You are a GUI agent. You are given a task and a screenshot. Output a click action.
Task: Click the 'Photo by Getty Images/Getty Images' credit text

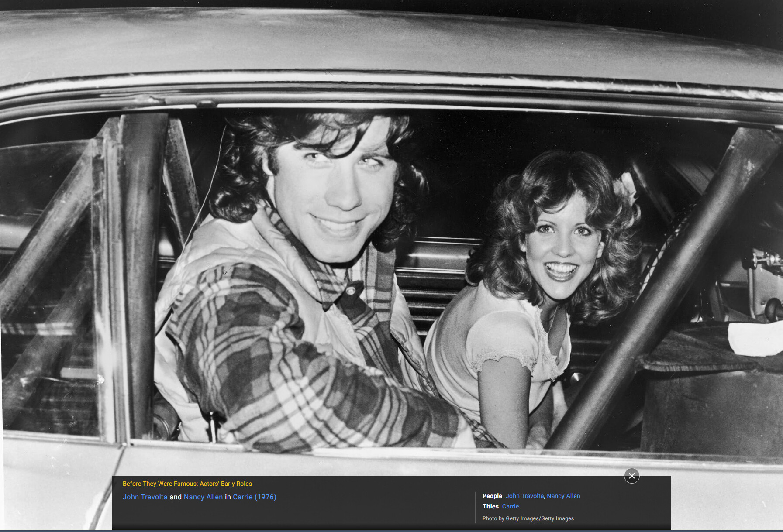tap(528, 518)
